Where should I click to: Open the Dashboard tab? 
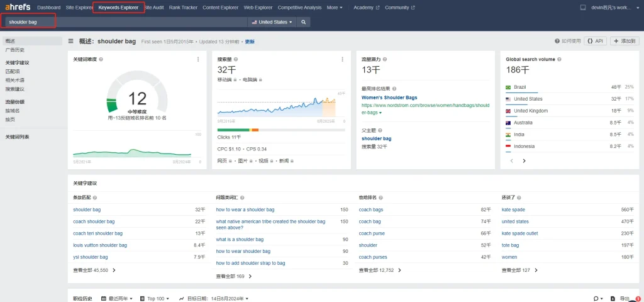pyautogui.click(x=49, y=8)
